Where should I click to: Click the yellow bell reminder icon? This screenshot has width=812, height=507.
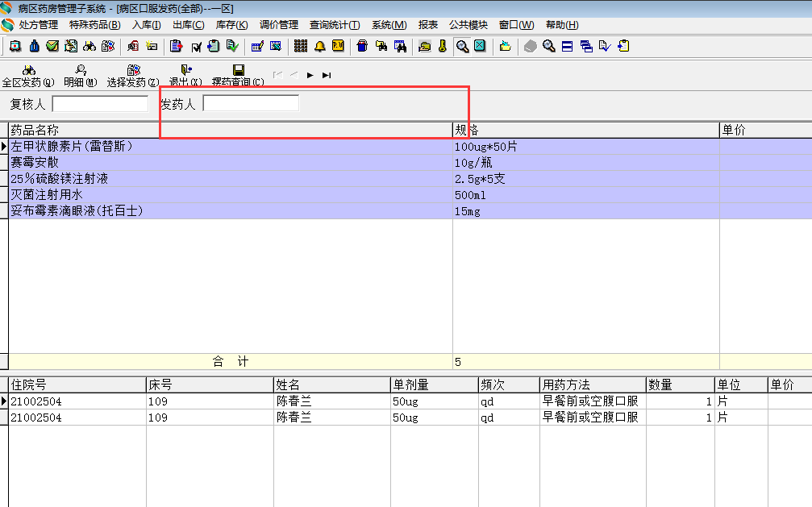319,46
